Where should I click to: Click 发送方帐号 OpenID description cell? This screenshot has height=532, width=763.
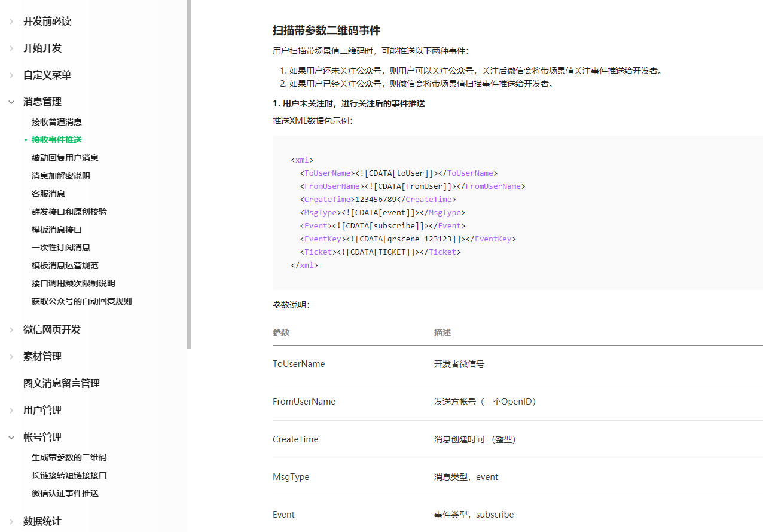coord(487,402)
